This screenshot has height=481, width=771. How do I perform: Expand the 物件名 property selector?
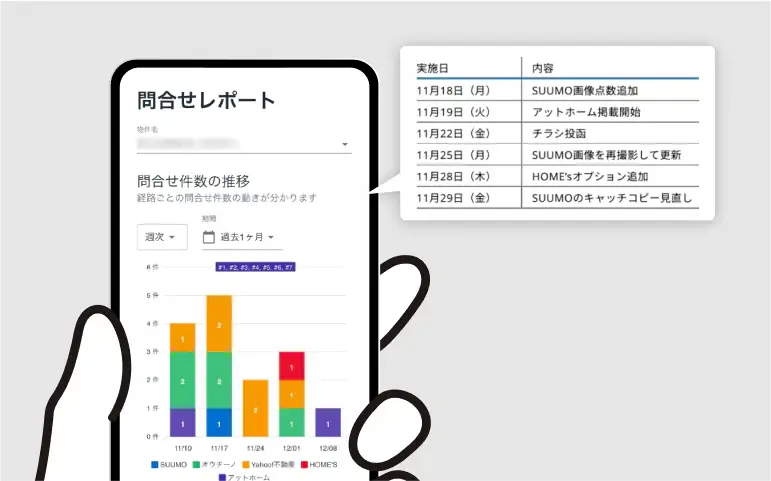click(345, 145)
